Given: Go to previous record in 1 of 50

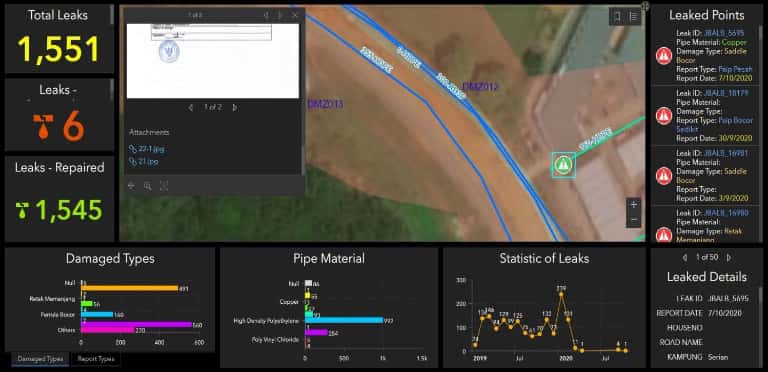Looking at the screenshot, I should tap(685, 257).
